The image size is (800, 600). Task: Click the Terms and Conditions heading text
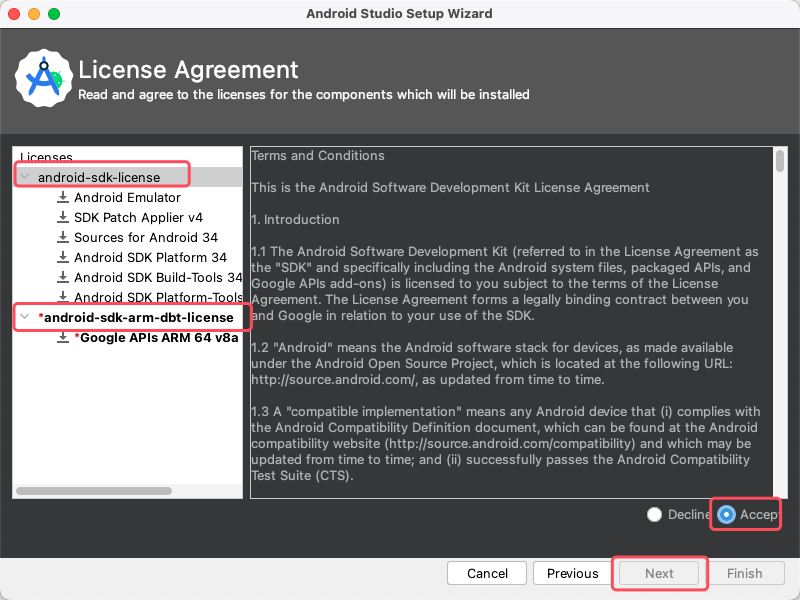(x=318, y=156)
